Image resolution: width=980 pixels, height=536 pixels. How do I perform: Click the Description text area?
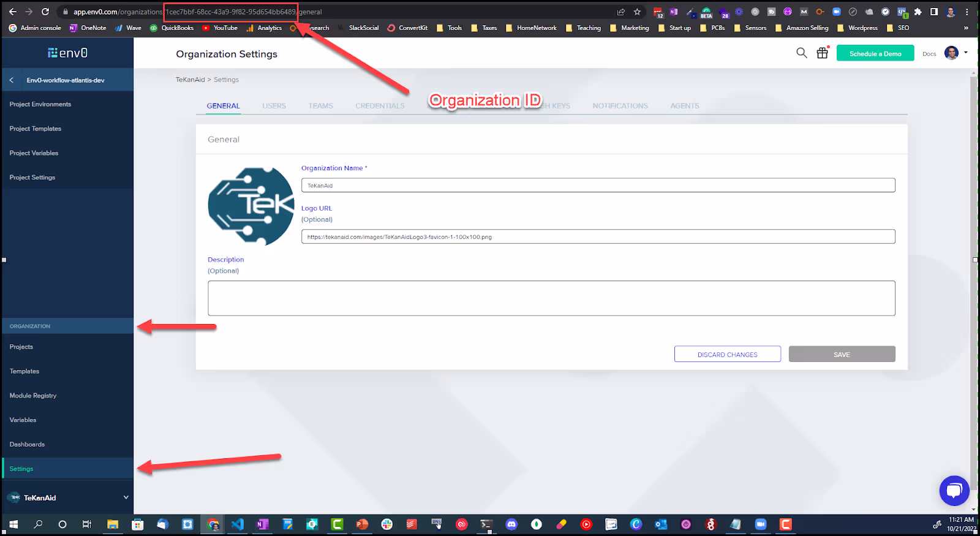tap(551, 298)
